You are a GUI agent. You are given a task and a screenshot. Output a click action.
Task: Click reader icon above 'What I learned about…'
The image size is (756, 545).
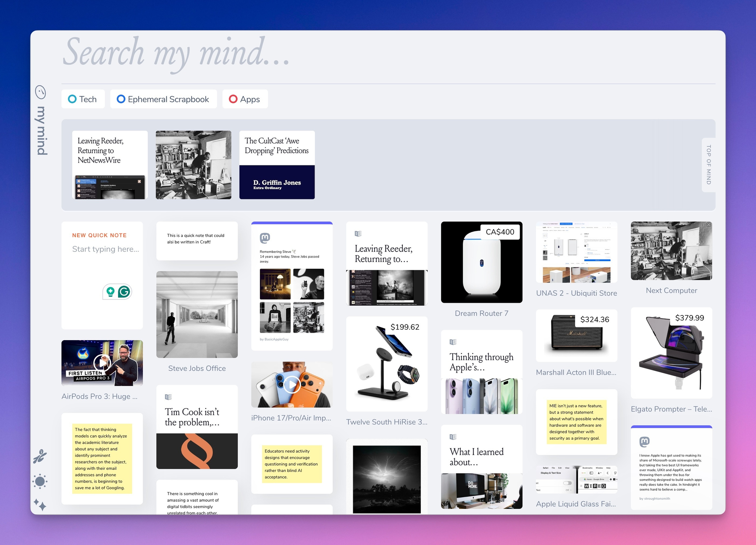(x=453, y=437)
